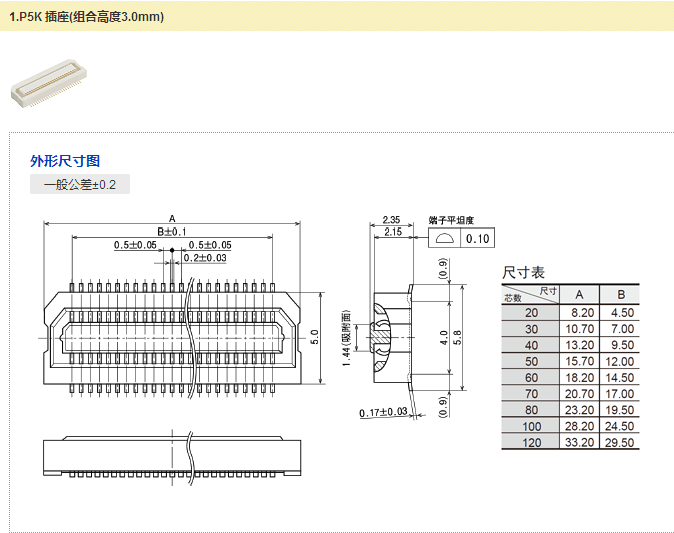This screenshot has width=674, height=533.
Task: Click the 1.P5K 插座 title bar
Action: (x=87, y=17)
